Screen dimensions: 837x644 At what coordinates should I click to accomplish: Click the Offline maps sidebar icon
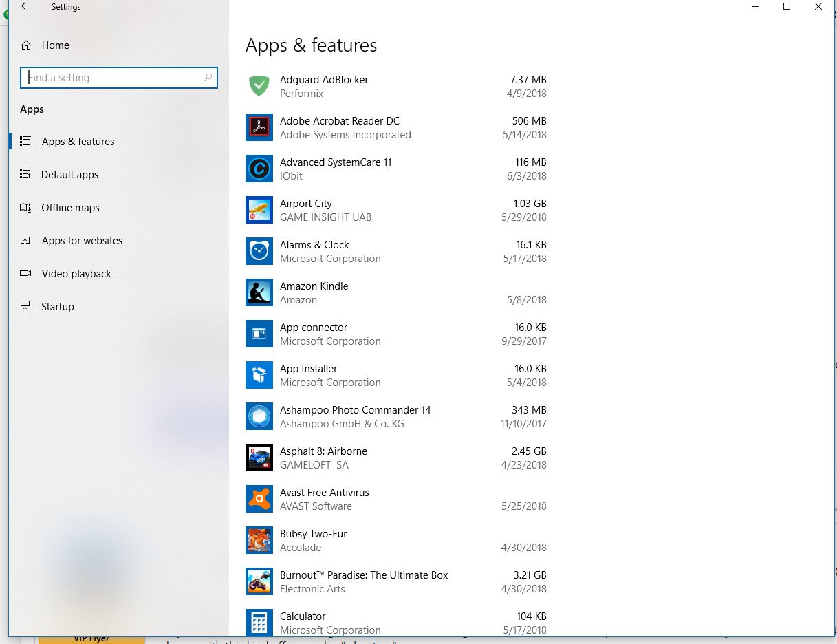click(25, 207)
